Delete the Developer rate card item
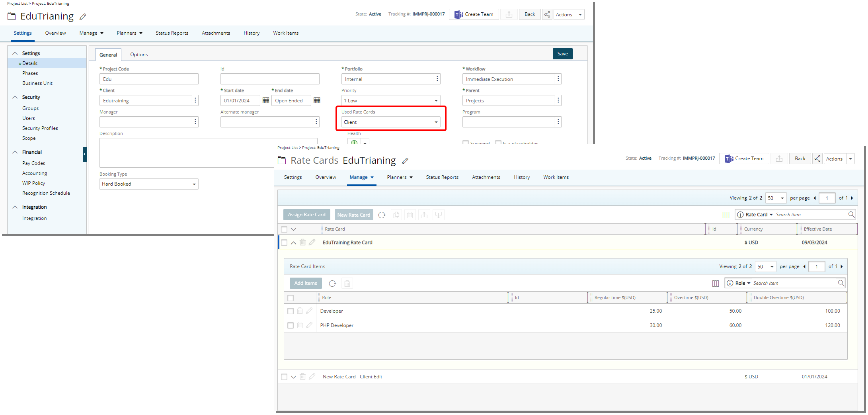868x415 pixels. (x=300, y=311)
